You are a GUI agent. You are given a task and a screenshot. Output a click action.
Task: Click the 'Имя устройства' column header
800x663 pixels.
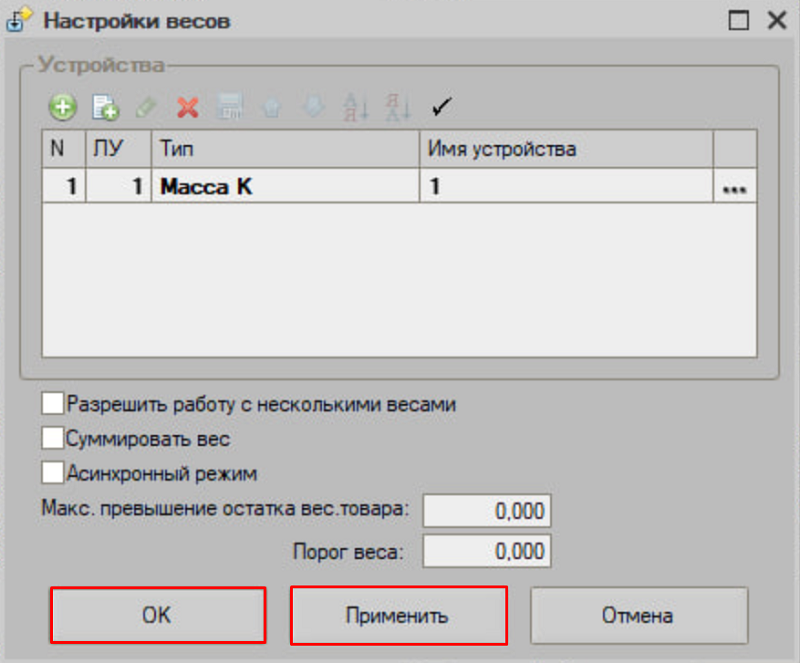(565, 149)
